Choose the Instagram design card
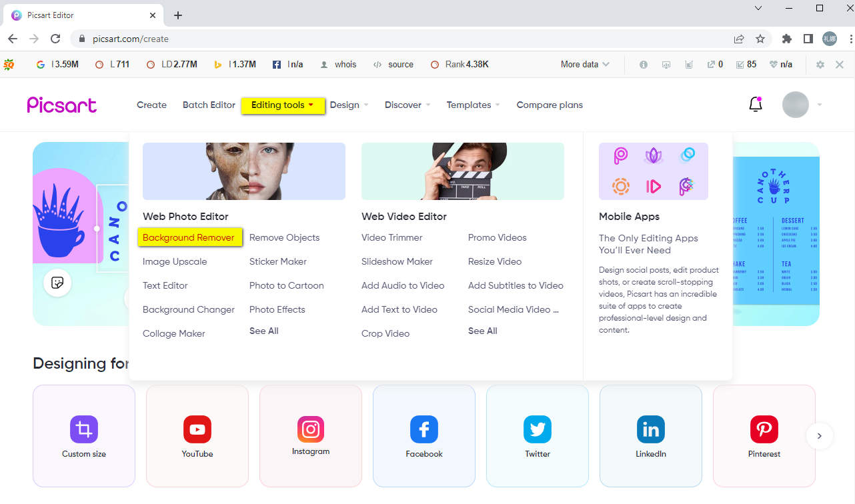Image resolution: width=855 pixels, height=504 pixels. [311, 436]
